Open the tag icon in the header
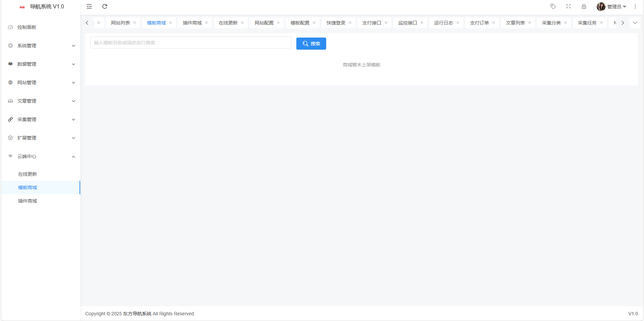644x321 pixels. pyautogui.click(x=553, y=6)
